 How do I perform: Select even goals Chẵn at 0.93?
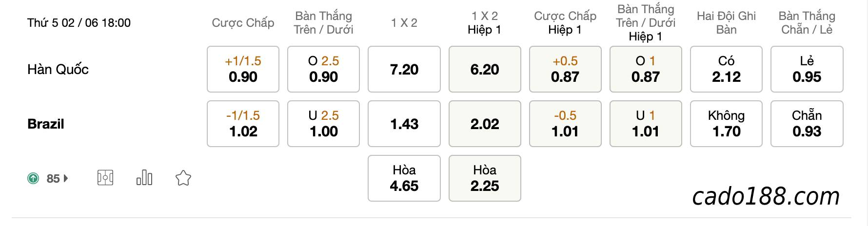[807, 124]
